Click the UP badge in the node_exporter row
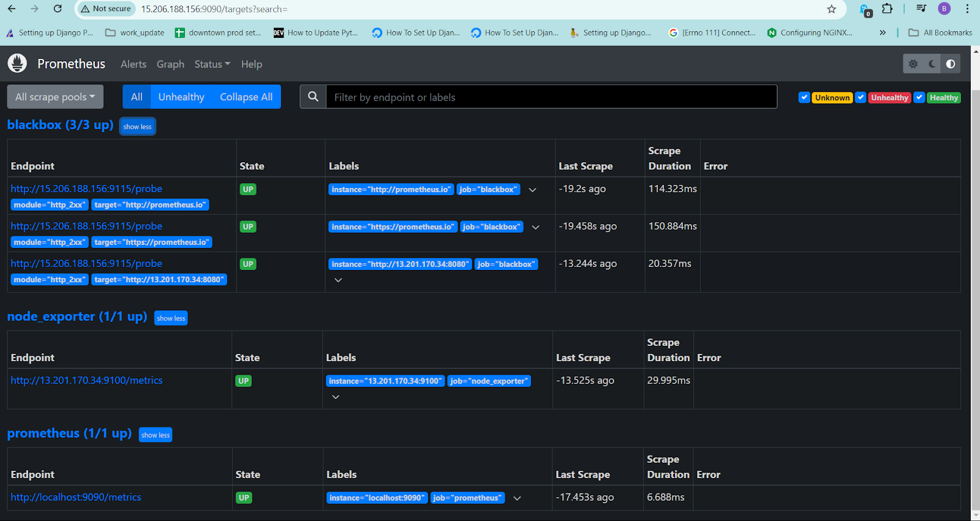The height and width of the screenshot is (521, 980). (244, 381)
